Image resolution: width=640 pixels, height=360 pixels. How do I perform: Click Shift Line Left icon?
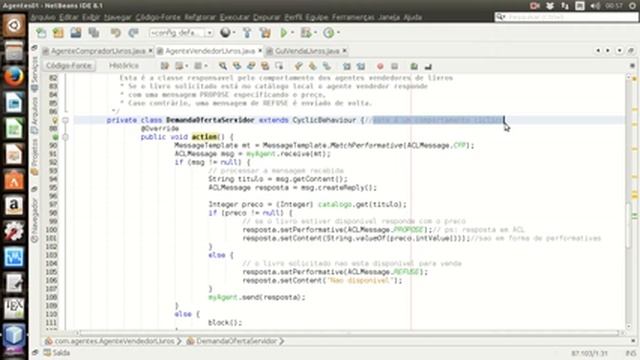347,66
